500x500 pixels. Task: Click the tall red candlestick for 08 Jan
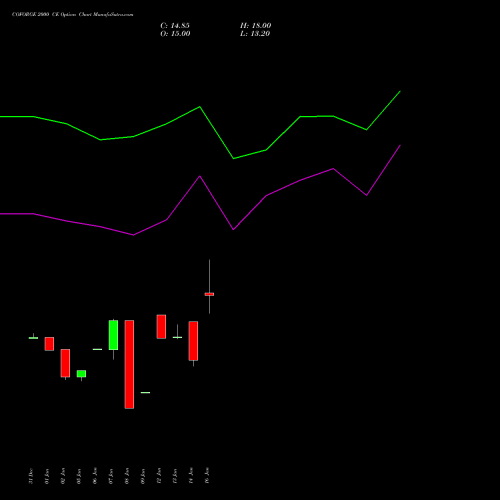[129, 364]
